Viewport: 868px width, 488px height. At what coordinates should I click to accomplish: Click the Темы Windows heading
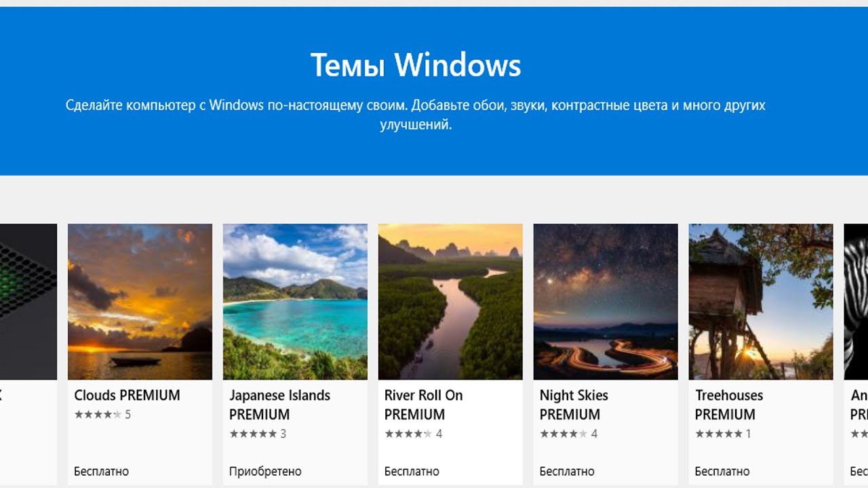416,65
